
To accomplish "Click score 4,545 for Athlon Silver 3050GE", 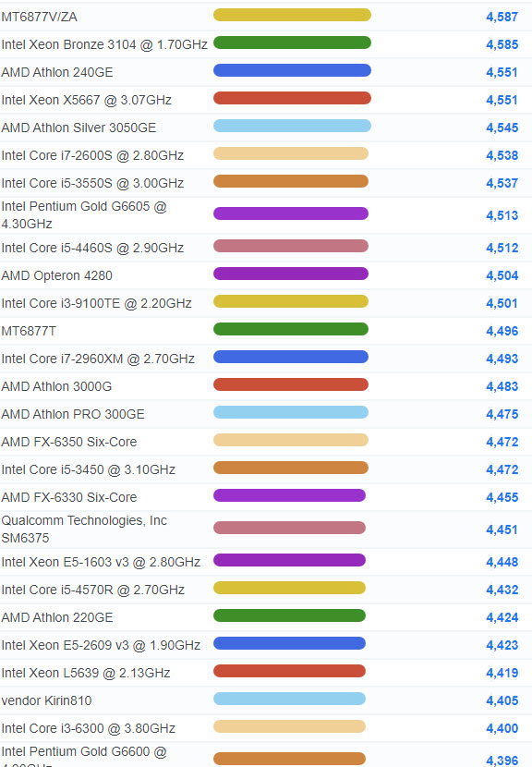I will tap(502, 128).
